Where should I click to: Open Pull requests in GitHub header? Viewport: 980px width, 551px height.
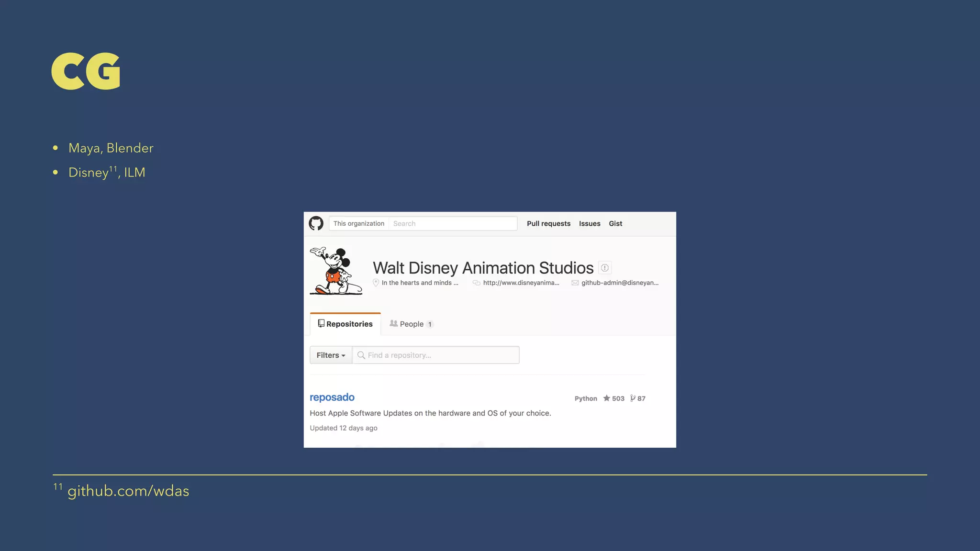(x=548, y=223)
